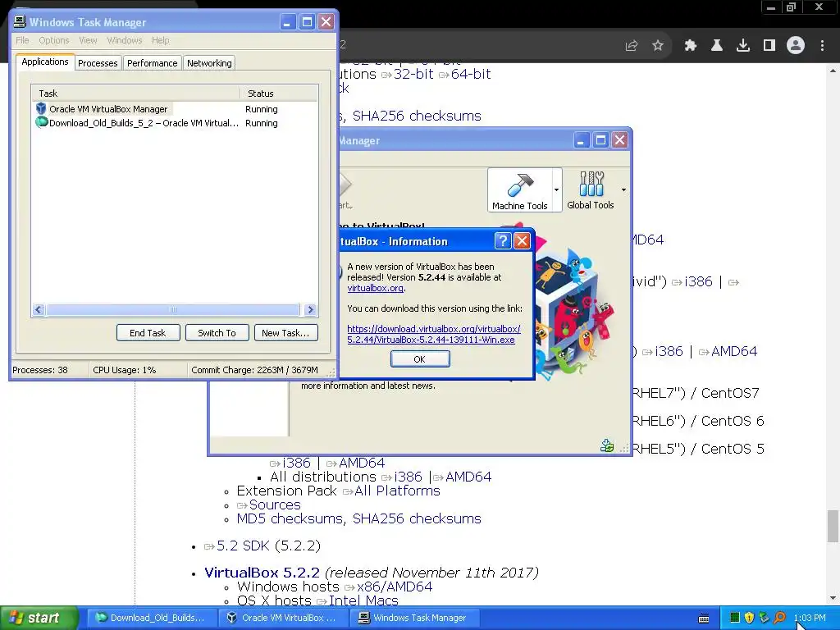Click the Chrome scrollbar's up arrow
Viewport: 840px width, 630px height.
click(x=833, y=71)
